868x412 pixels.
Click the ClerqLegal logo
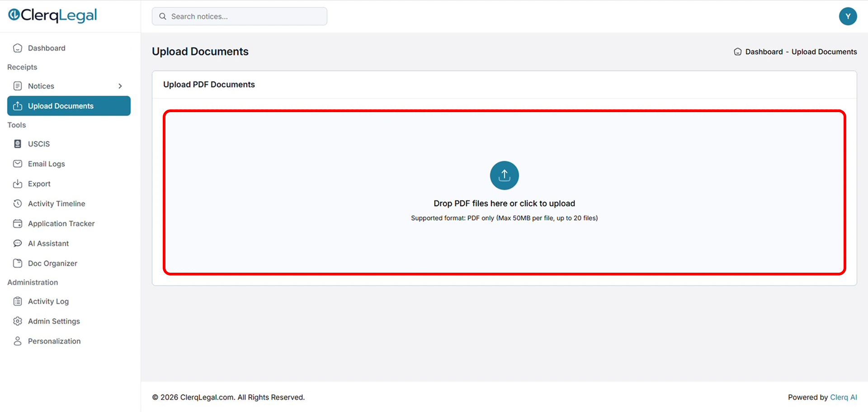coord(52,15)
